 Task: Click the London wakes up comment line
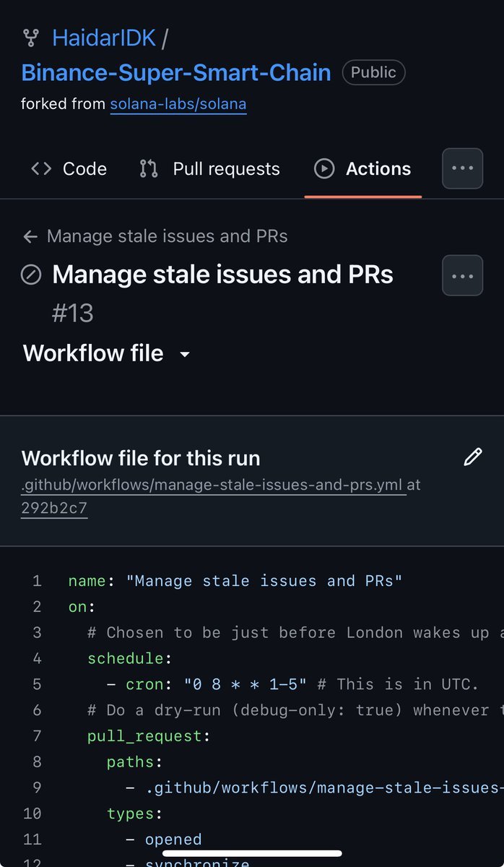click(x=295, y=632)
